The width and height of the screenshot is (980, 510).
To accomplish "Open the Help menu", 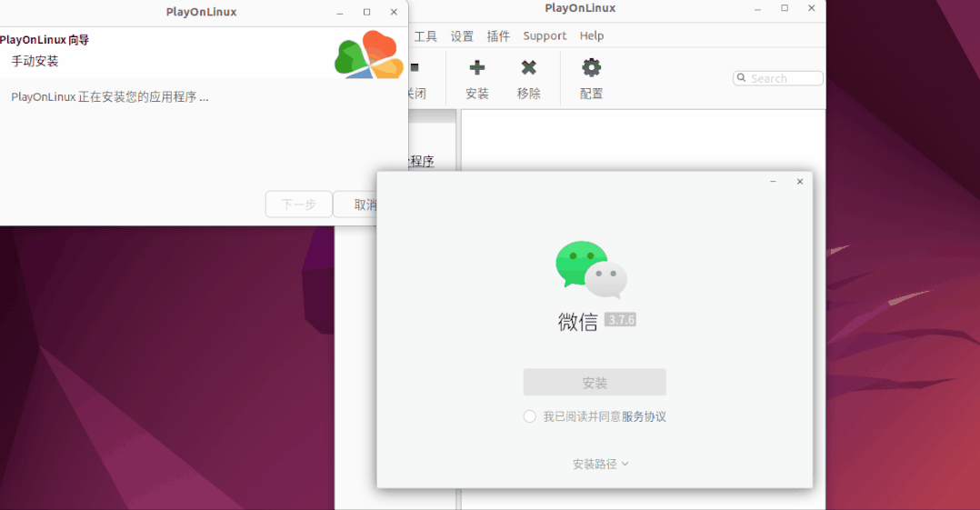I will [x=591, y=36].
